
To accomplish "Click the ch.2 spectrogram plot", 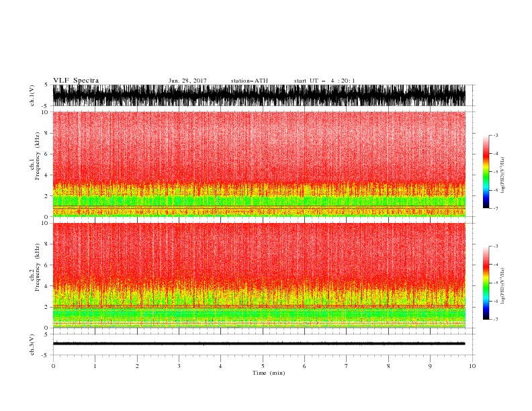I will pos(259,275).
